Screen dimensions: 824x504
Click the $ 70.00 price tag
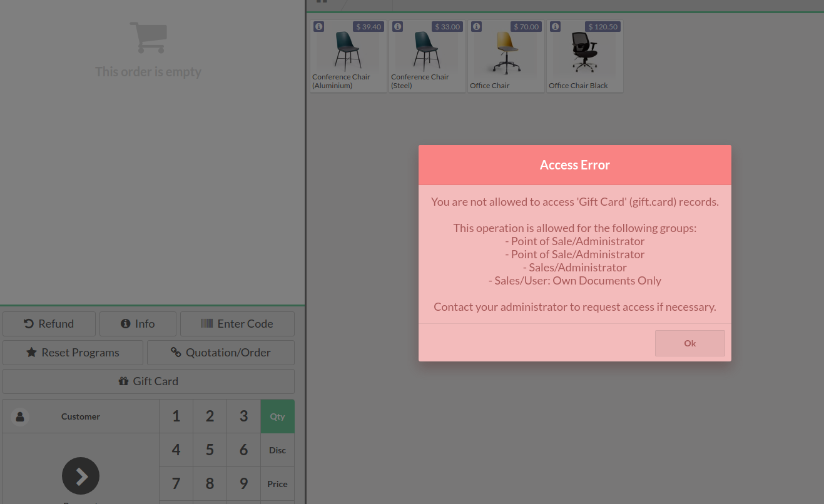tap(526, 27)
